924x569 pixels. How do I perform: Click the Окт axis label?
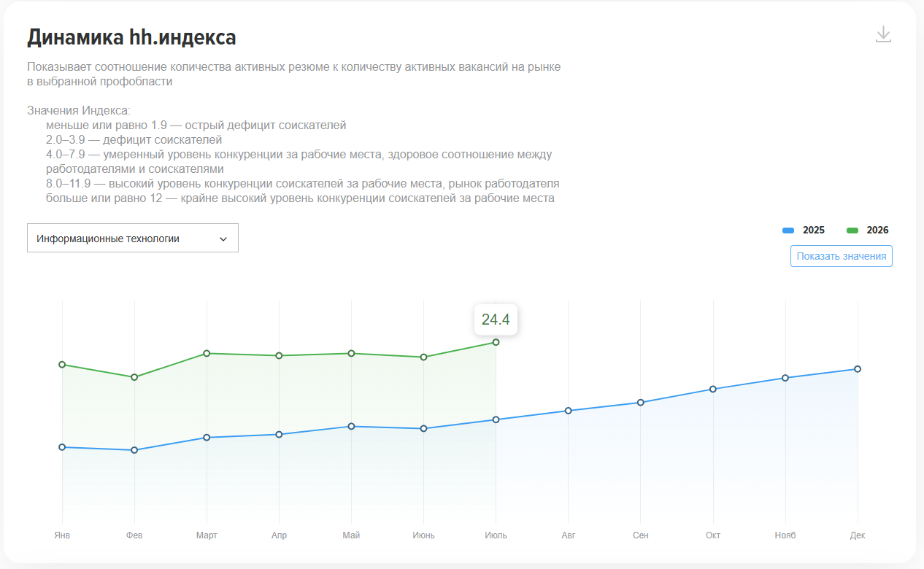712,535
